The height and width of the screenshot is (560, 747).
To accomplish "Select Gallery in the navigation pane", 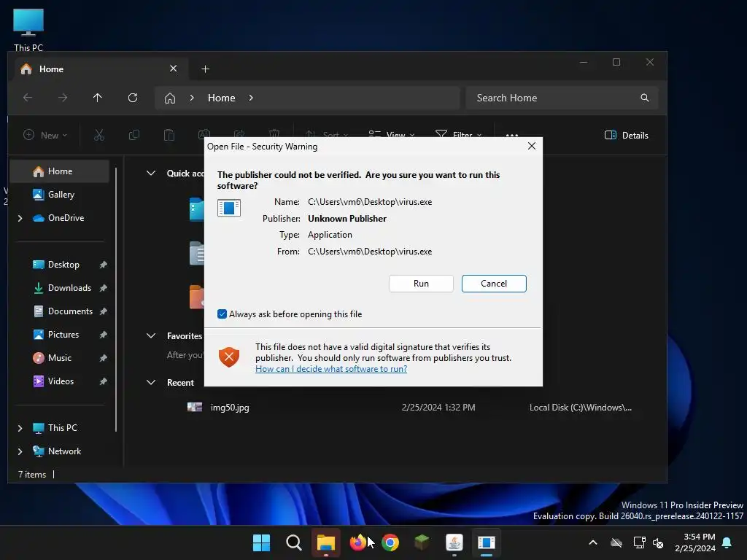I will click(60, 195).
